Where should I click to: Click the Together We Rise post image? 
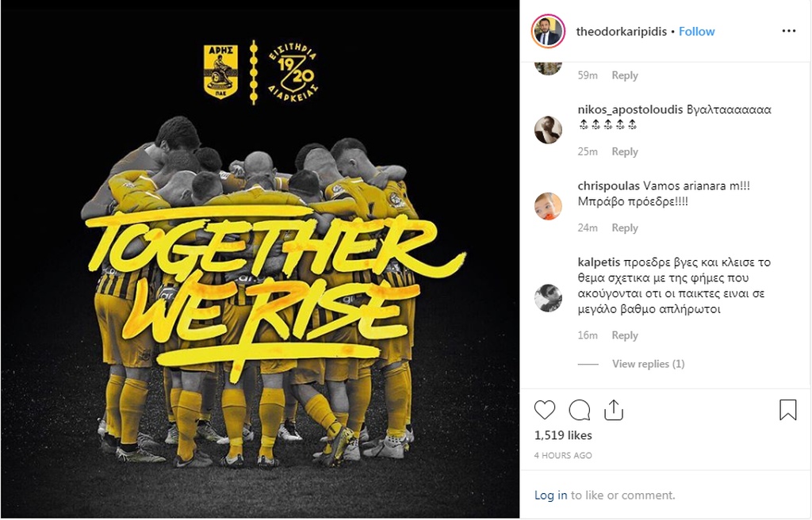point(260,259)
